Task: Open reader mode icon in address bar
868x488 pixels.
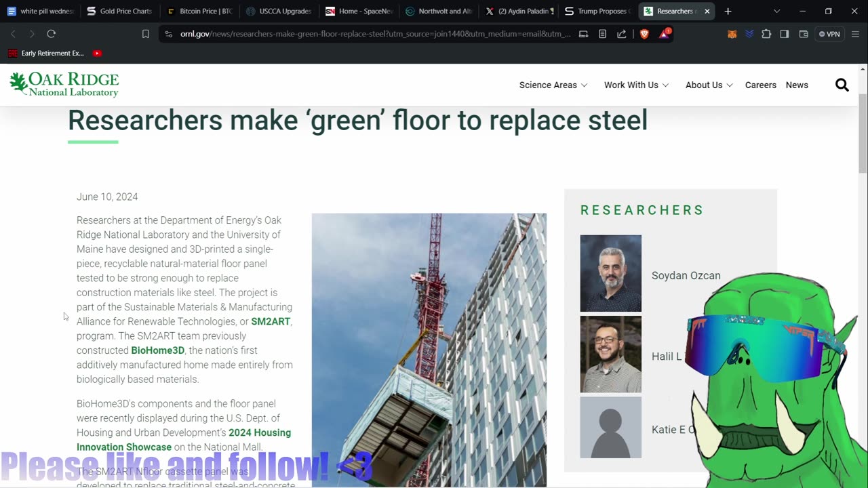Action: (x=602, y=34)
